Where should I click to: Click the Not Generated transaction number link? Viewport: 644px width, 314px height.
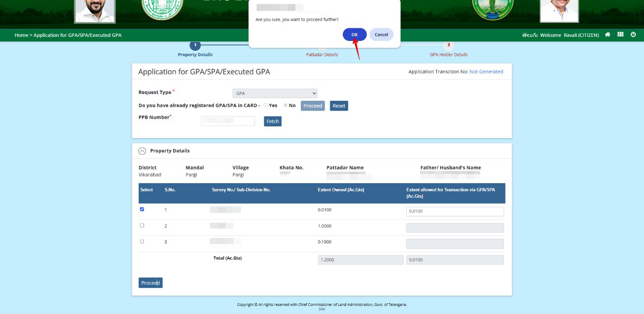(486, 72)
